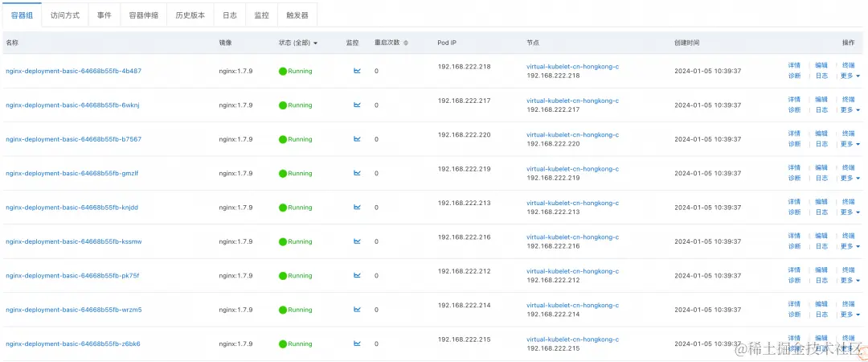Click Running status of pod 4b487

(296, 71)
